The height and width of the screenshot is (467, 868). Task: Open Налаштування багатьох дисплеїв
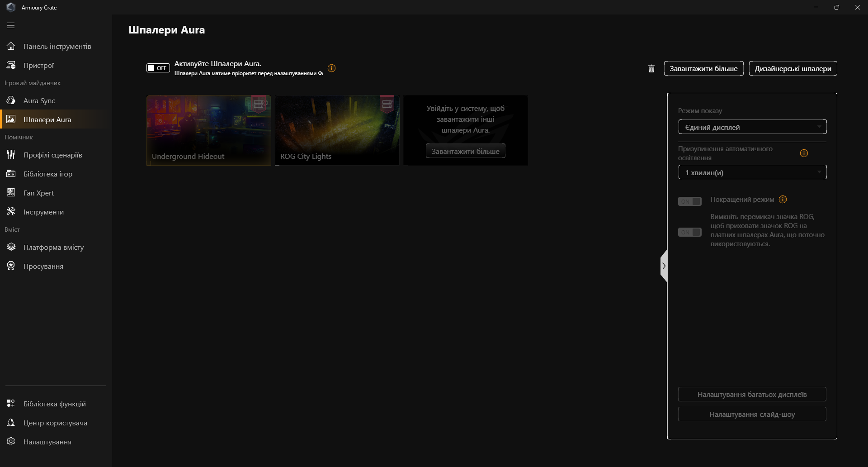752,394
